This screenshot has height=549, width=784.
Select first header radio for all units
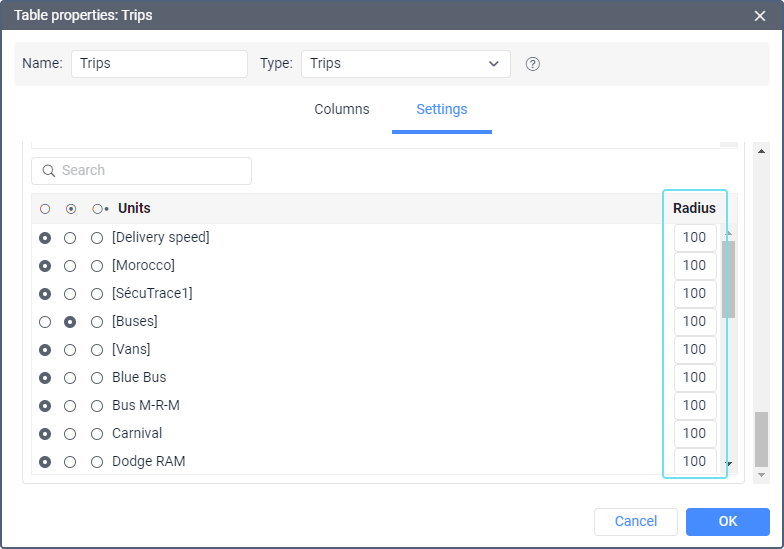click(45, 209)
